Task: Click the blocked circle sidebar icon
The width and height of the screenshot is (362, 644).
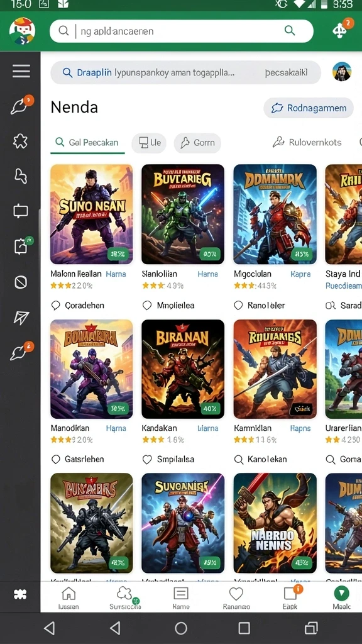Action: [x=21, y=282]
